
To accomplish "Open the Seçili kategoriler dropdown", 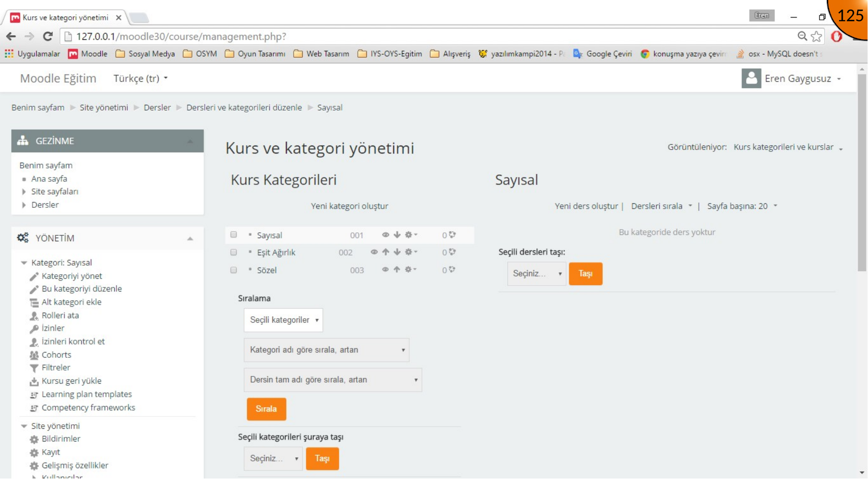I will (x=283, y=320).
